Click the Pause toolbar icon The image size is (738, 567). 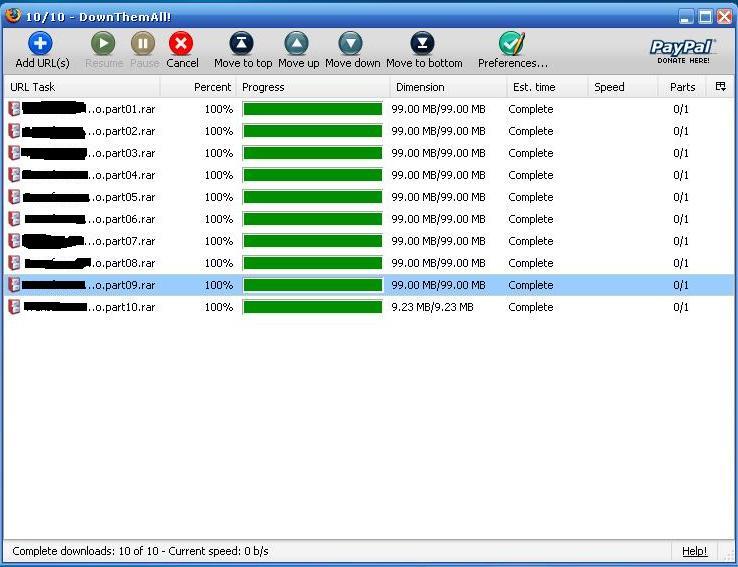coord(143,44)
